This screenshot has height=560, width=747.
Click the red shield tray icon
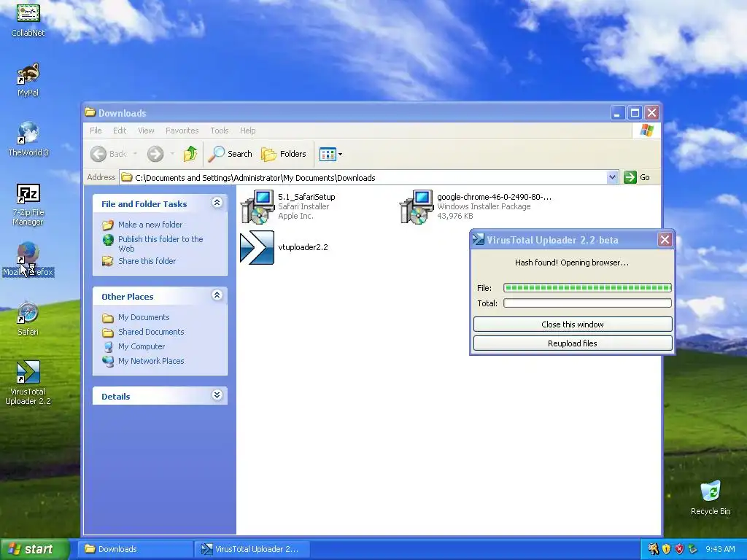tap(679, 549)
